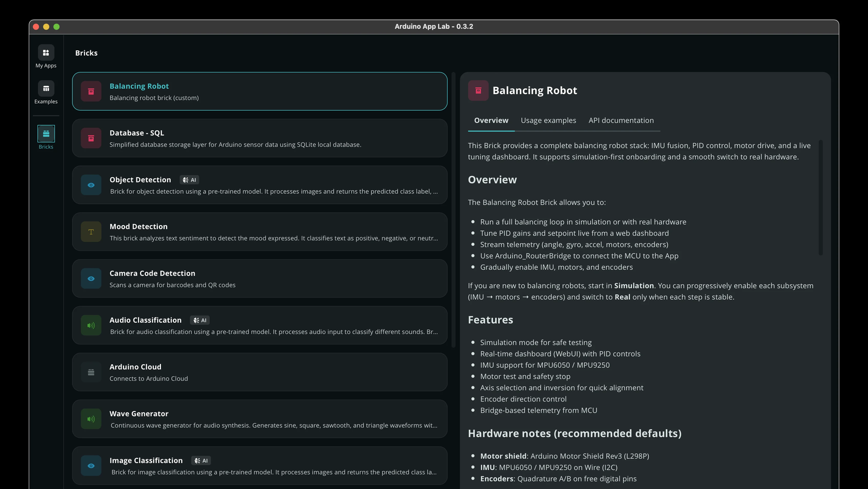Image resolution: width=868 pixels, height=489 pixels.
Task: Click the AI badge on Audio Classification
Action: pyautogui.click(x=200, y=320)
